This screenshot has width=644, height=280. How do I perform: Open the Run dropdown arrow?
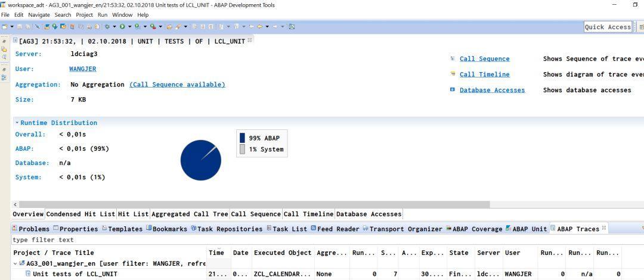[x=130, y=27]
